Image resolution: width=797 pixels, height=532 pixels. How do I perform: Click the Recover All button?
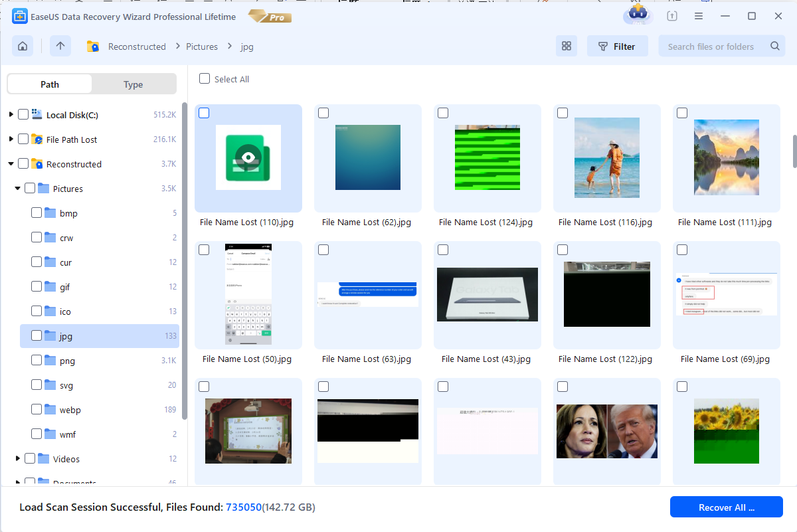(x=727, y=507)
